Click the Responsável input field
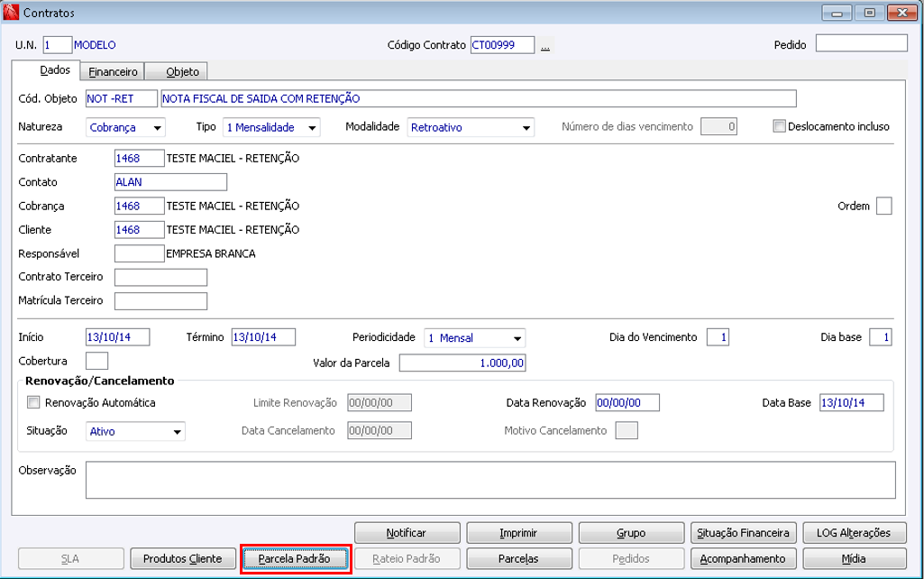Image resolution: width=924 pixels, height=579 pixels. pos(139,253)
